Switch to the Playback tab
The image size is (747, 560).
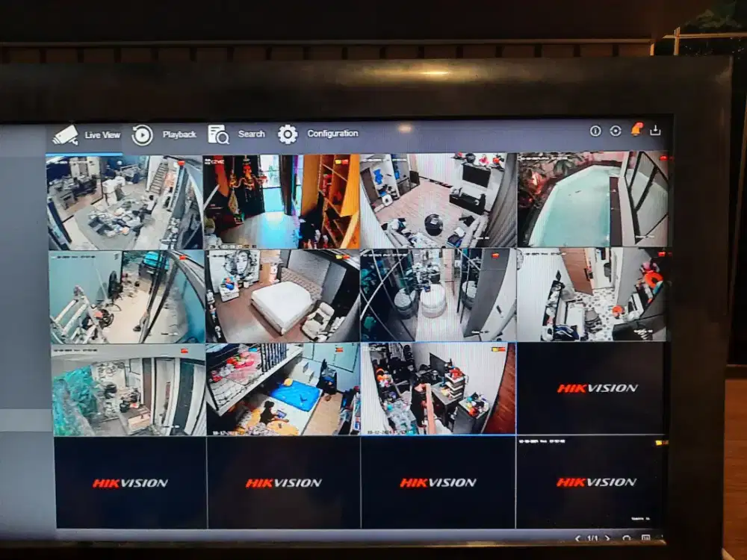(x=179, y=134)
